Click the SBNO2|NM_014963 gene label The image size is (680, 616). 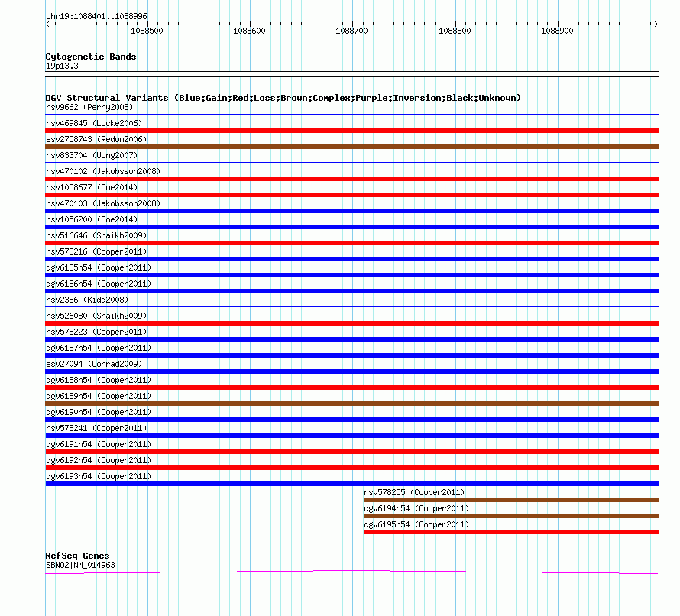[x=80, y=565]
